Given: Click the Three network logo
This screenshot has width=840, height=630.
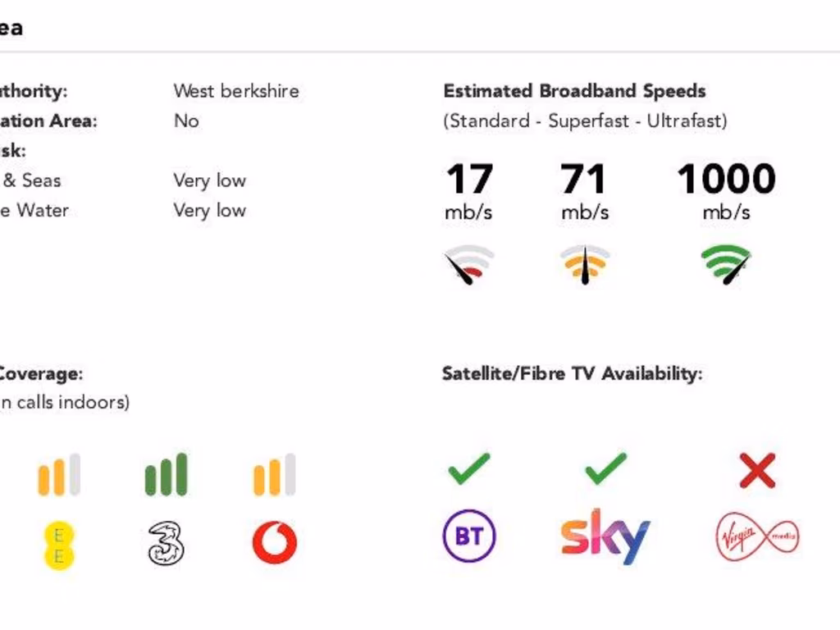Looking at the screenshot, I should pyautogui.click(x=167, y=544).
